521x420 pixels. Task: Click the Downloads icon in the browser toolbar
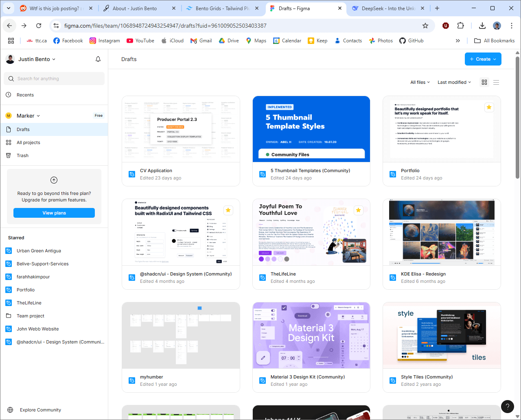coord(482,25)
